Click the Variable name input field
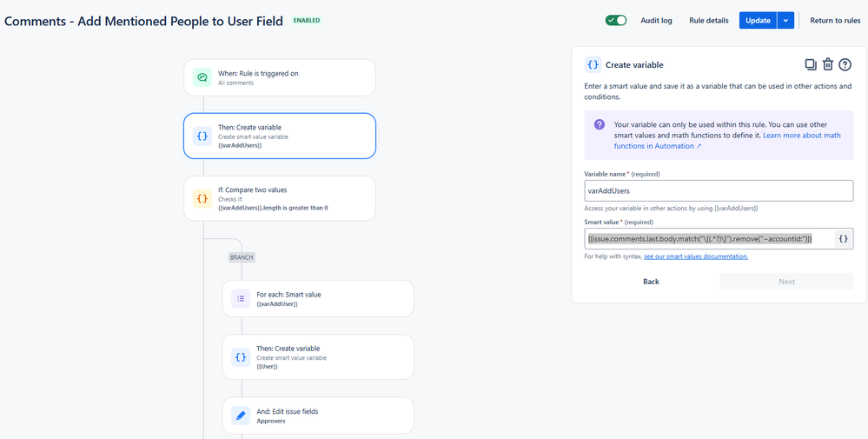This screenshot has width=868, height=439. click(719, 190)
